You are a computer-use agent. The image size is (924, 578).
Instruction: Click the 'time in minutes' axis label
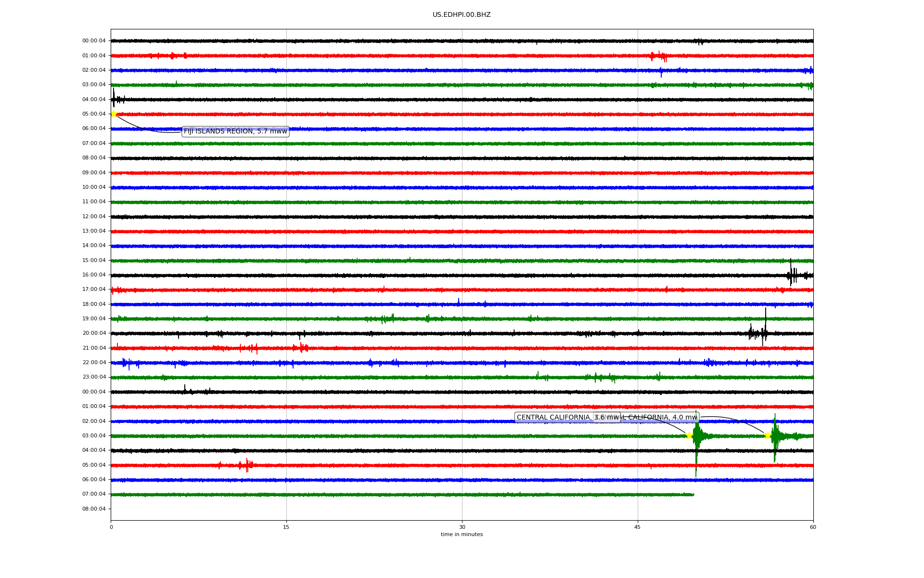[462, 535]
